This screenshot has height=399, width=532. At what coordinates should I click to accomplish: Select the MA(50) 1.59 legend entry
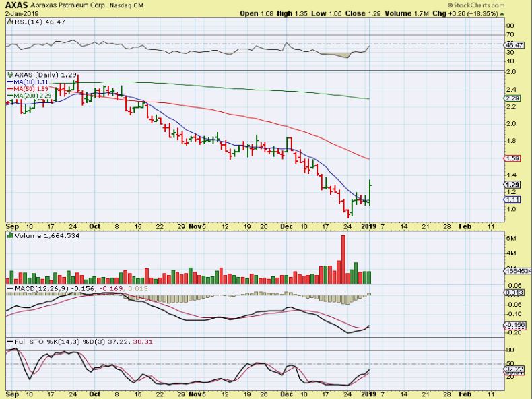(28, 89)
